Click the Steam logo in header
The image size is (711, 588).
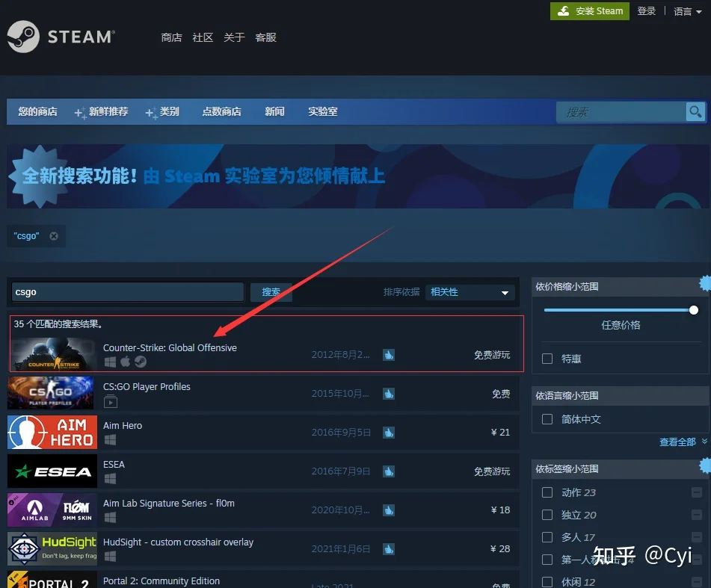[x=61, y=37]
